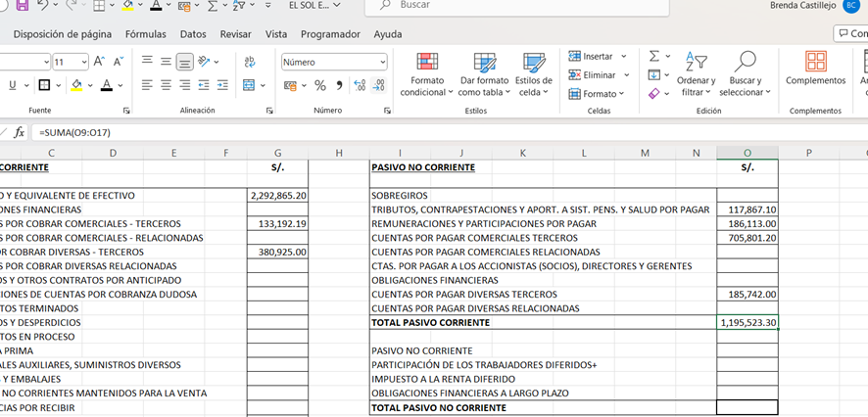Apply yellow fill from the quick access toolbar
Viewport: 868px width, 417px height.
pyautogui.click(x=127, y=6)
